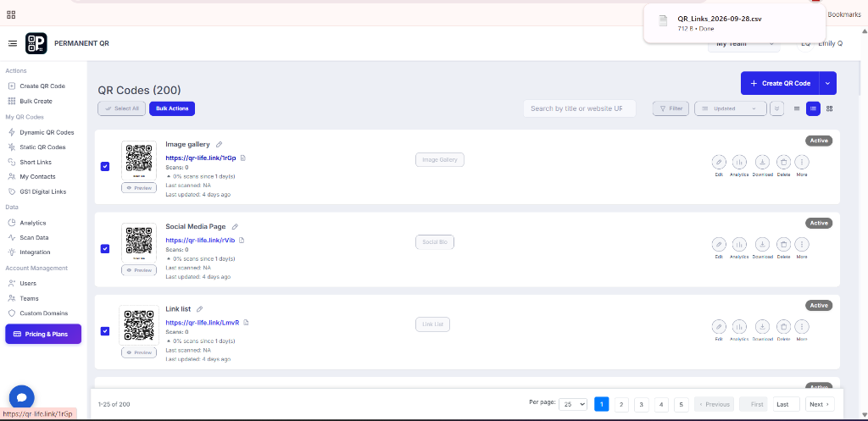Download the Image gallery QR code
Screen dimensions: 868x421
click(762, 162)
